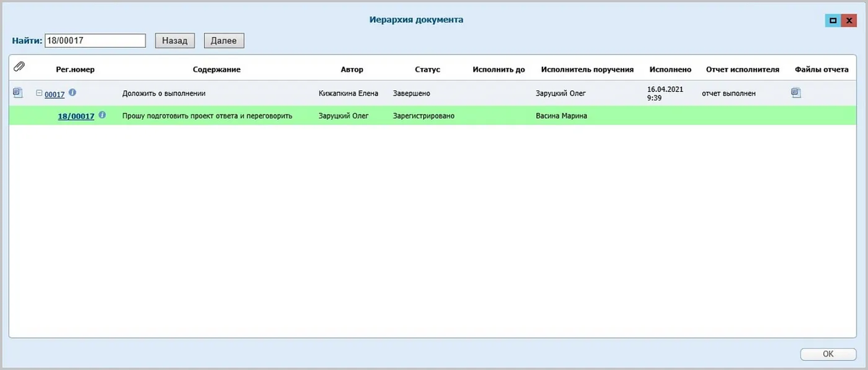Select text Прошу подготовить проект ответа и переговорить
This screenshot has height=370, width=868.
tap(208, 116)
